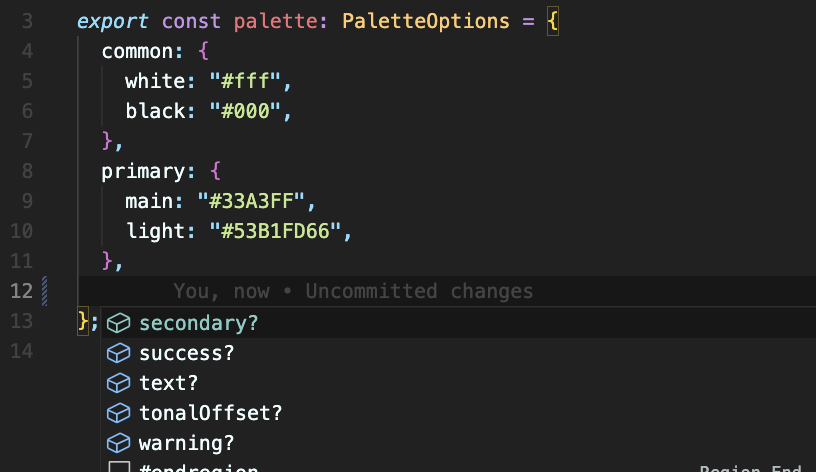Select the secondary? autocomplete suggestion
Viewport: 816px width, 472px height.
(x=198, y=323)
